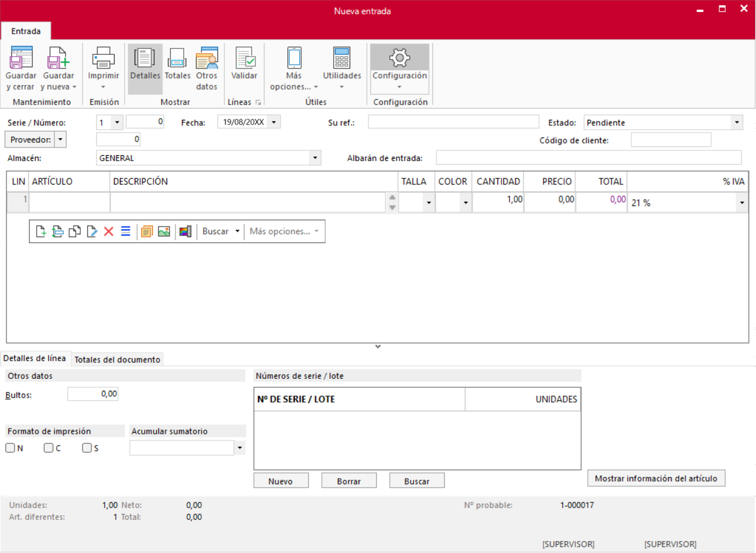756x553 pixels.
Task: Open the Acumular sumatorio dropdown
Action: (240, 448)
